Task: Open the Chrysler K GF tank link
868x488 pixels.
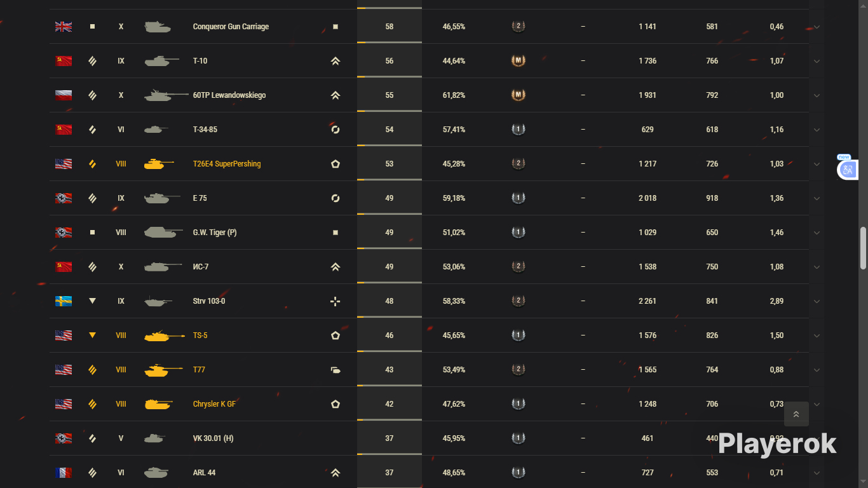Action: coord(214,404)
